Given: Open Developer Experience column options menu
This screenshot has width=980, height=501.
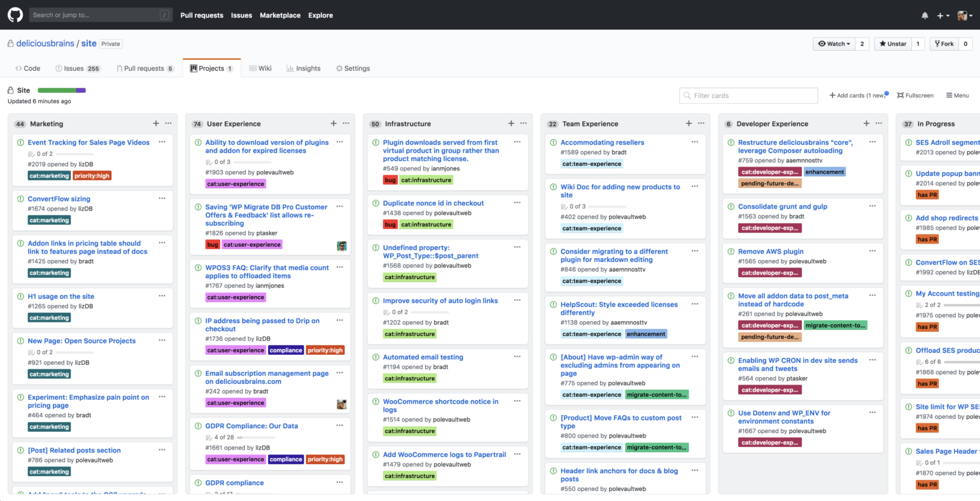Looking at the screenshot, I should [x=878, y=123].
